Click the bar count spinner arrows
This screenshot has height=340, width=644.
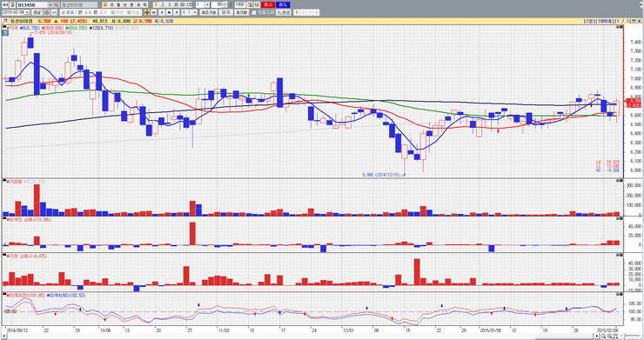click(x=225, y=4)
